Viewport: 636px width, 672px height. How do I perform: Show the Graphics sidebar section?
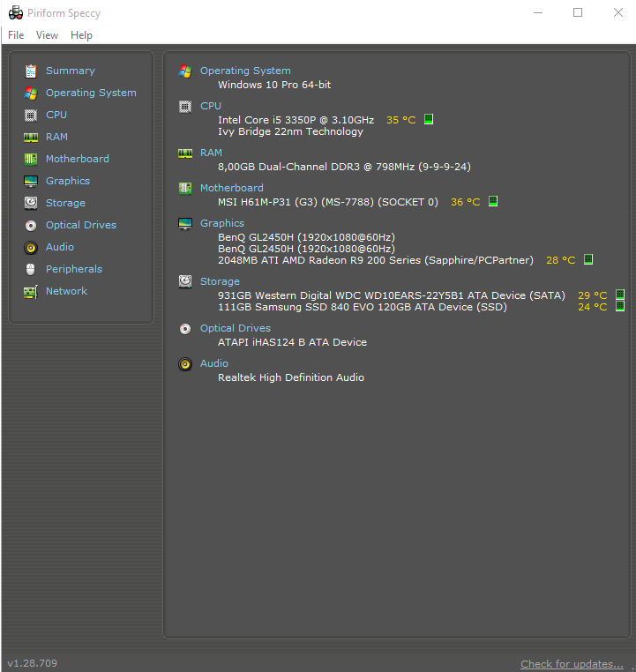(68, 181)
